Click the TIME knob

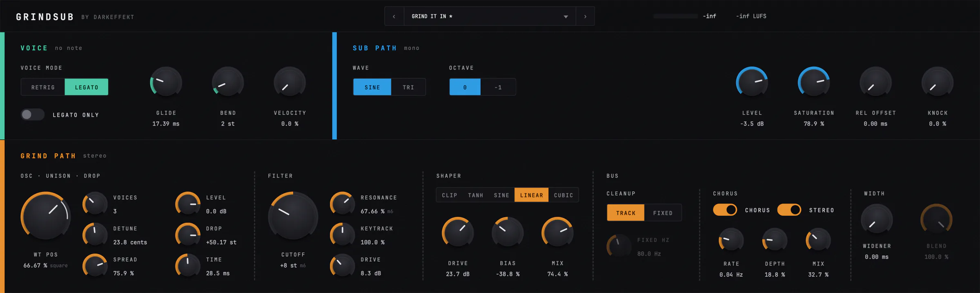(x=188, y=266)
